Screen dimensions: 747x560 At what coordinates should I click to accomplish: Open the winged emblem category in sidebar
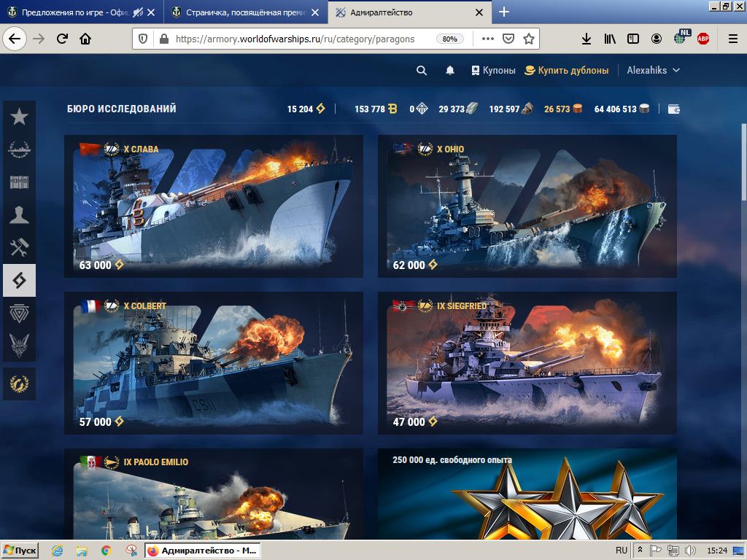point(19,345)
